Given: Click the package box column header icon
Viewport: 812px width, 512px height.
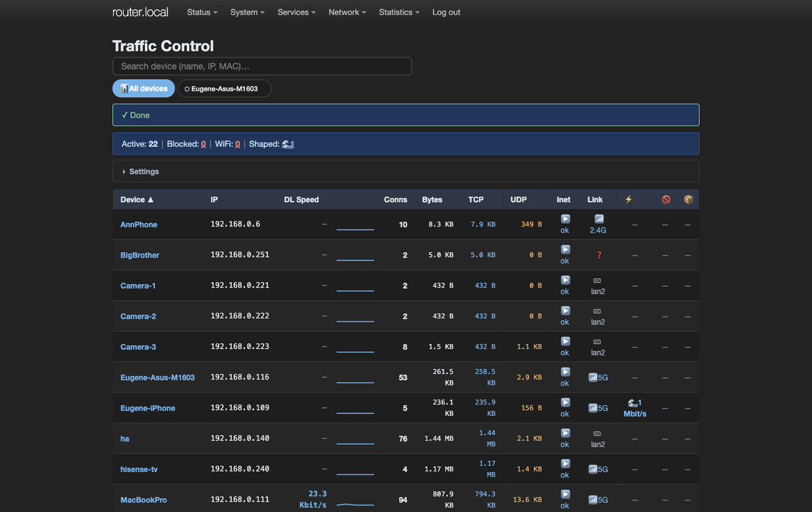Looking at the screenshot, I should point(689,200).
